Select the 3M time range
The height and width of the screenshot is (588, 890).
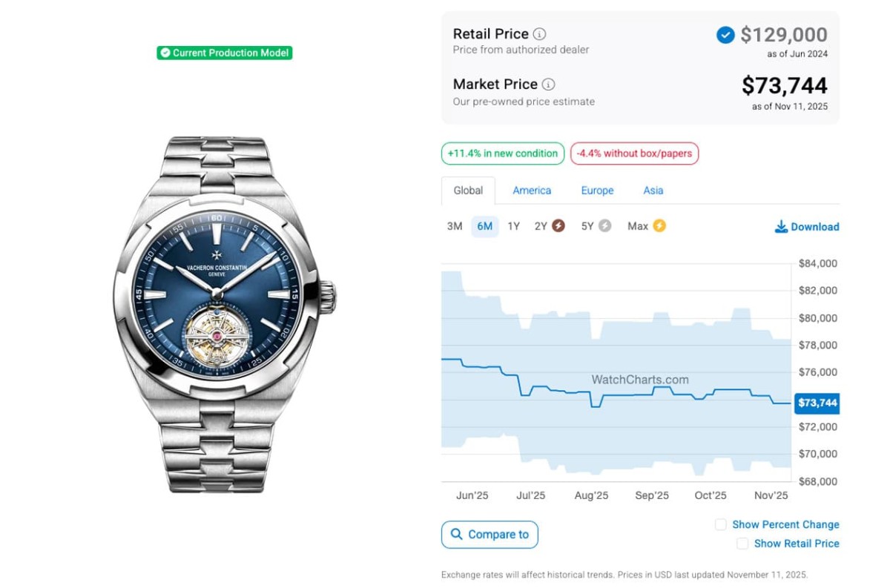[x=455, y=226]
